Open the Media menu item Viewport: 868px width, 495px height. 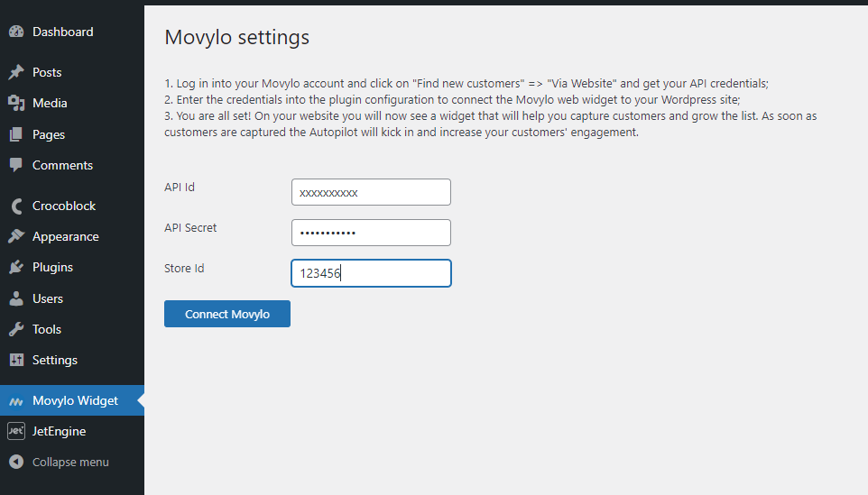pyautogui.click(x=72, y=103)
